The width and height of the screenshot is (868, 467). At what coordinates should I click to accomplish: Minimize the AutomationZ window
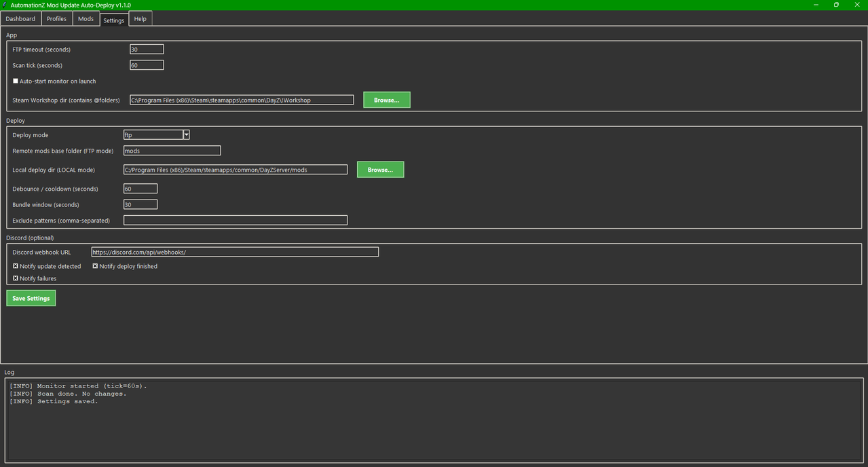point(814,5)
